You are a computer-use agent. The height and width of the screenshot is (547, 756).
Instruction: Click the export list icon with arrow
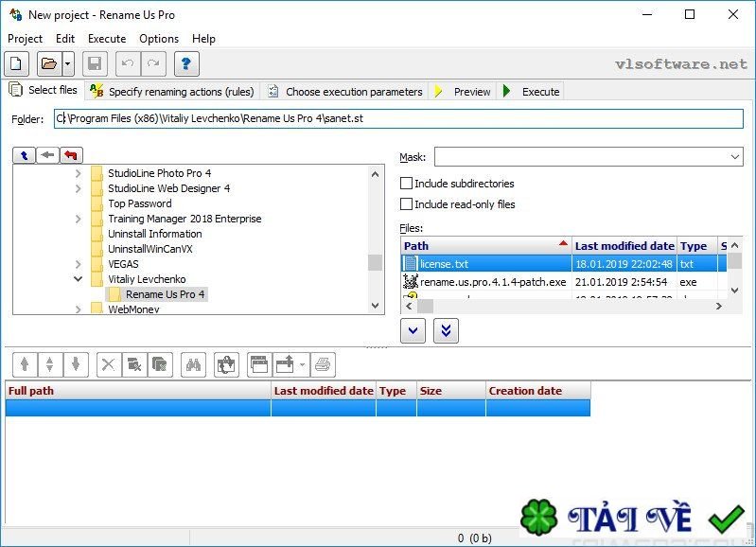click(285, 364)
